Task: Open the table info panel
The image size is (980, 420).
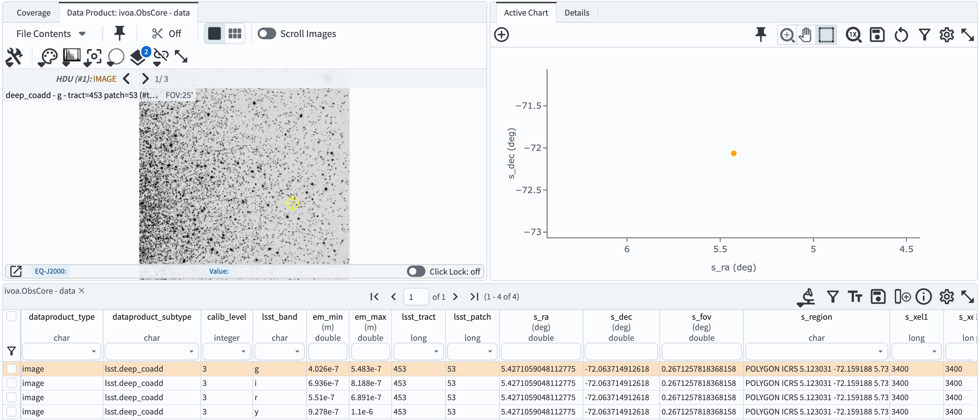Action: [x=924, y=297]
